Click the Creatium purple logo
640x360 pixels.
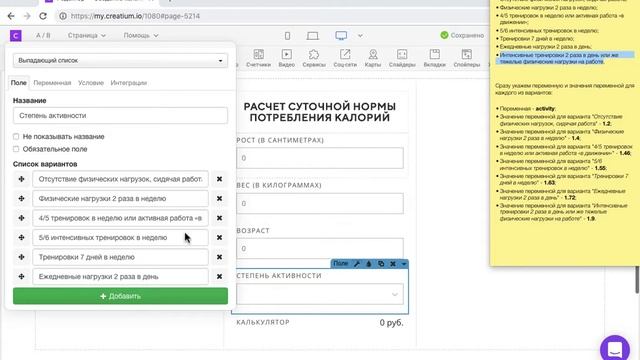(16, 36)
